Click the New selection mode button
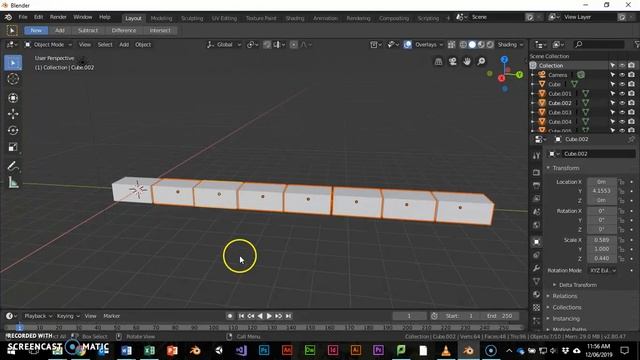 coord(36,30)
